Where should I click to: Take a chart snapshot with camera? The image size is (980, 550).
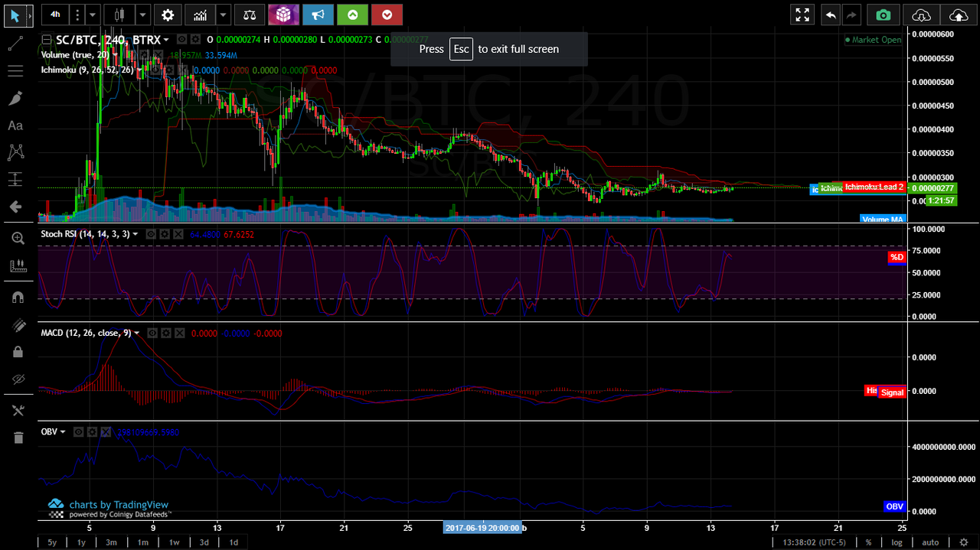(x=884, y=15)
